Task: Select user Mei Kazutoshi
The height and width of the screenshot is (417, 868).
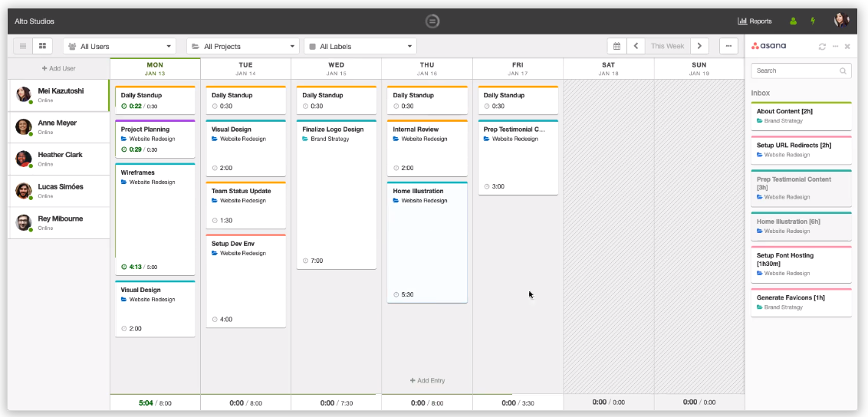Action: [59, 95]
